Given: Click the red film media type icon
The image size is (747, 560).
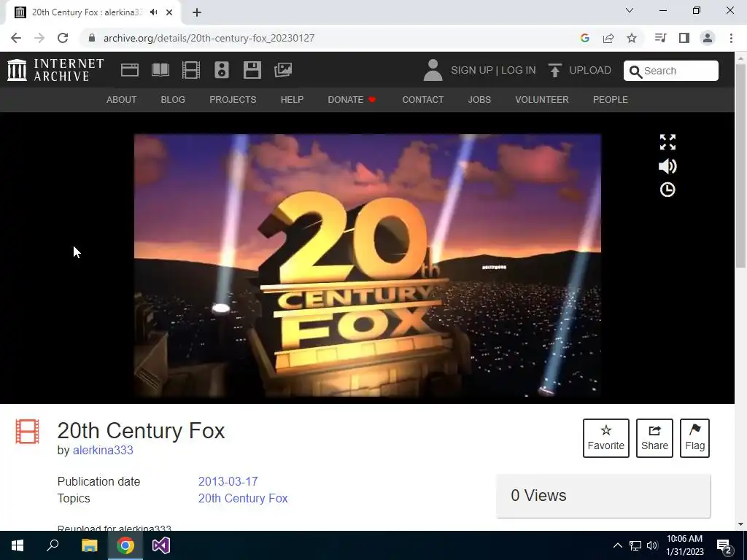Looking at the screenshot, I should (x=27, y=432).
